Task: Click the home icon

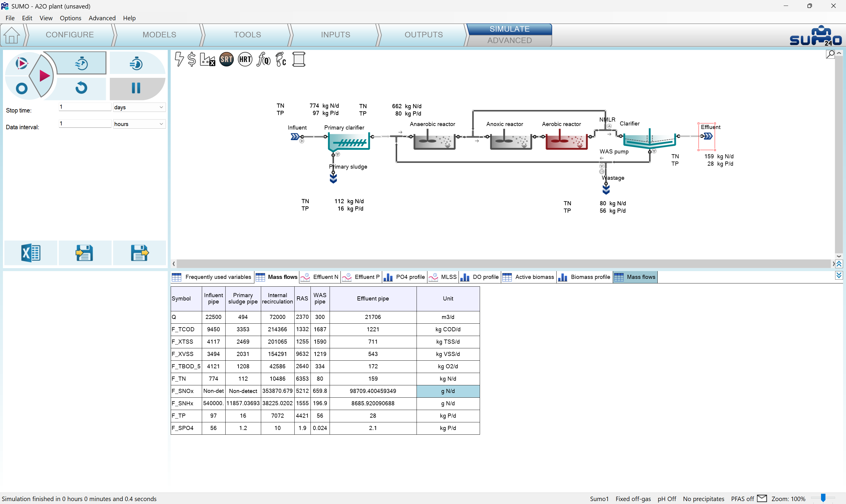Action: (11, 35)
